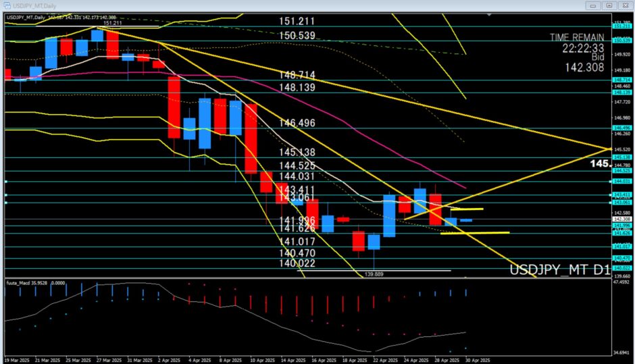Select the white 142.308 bid price tag
The image size is (635, 364).
pos(621,219)
